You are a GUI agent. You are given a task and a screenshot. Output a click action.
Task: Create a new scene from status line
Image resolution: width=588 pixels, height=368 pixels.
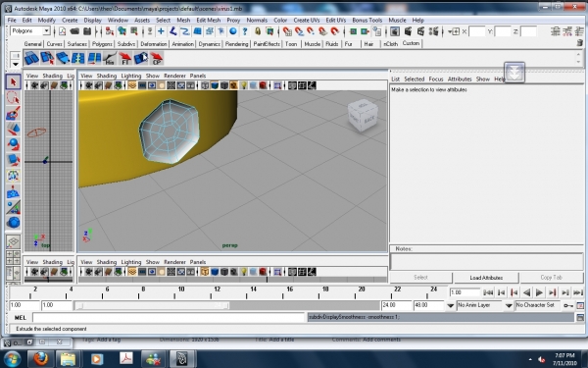(63, 31)
